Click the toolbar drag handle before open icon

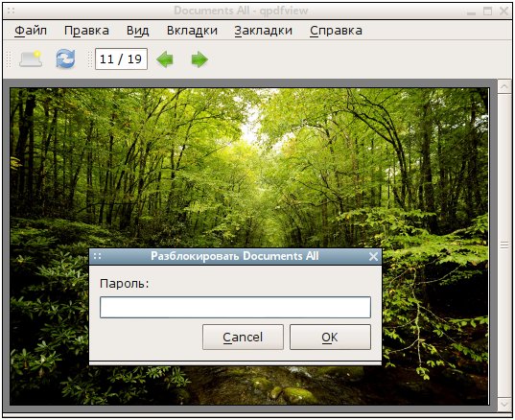tap(9, 59)
